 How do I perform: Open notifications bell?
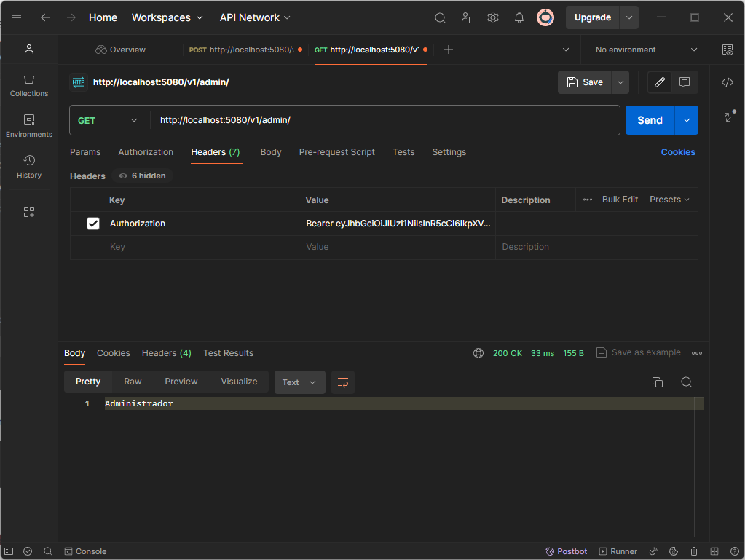(x=519, y=18)
